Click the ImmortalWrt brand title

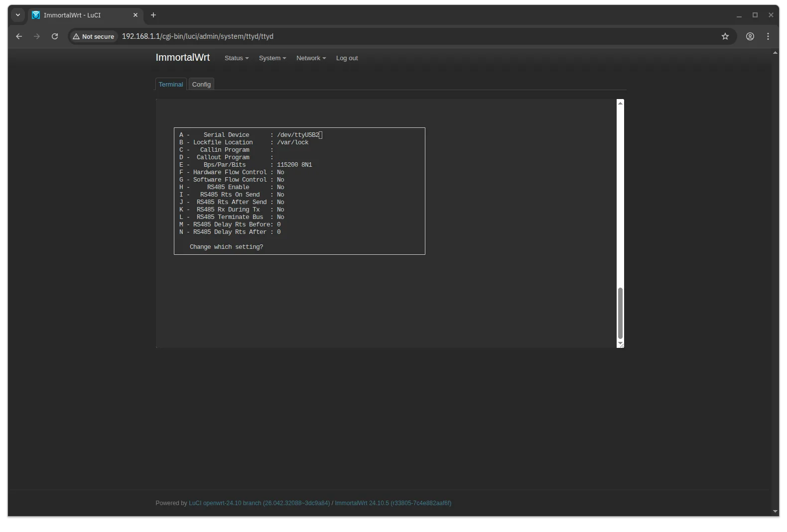coord(182,58)
